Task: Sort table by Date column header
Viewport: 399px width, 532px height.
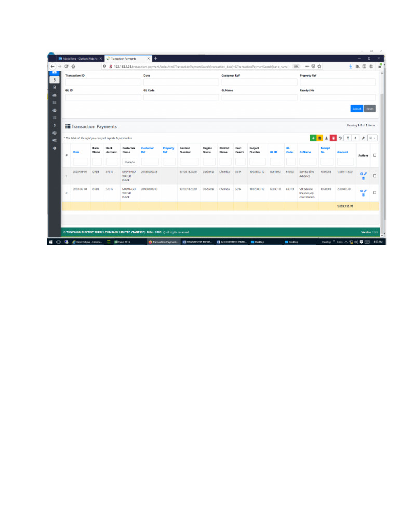Action: tap(76, 152)
